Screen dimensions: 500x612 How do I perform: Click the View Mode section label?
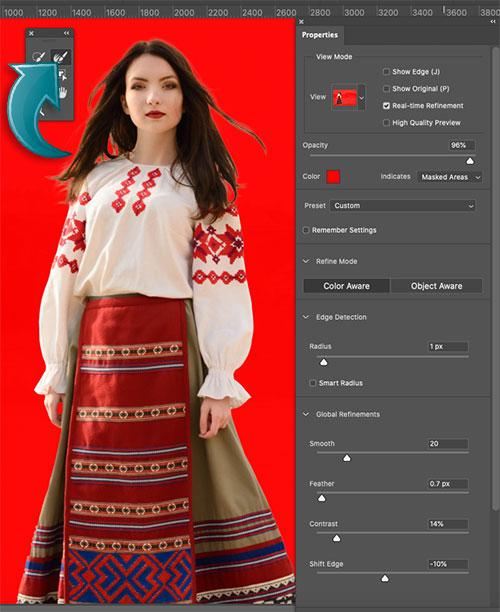click(334, 57)
